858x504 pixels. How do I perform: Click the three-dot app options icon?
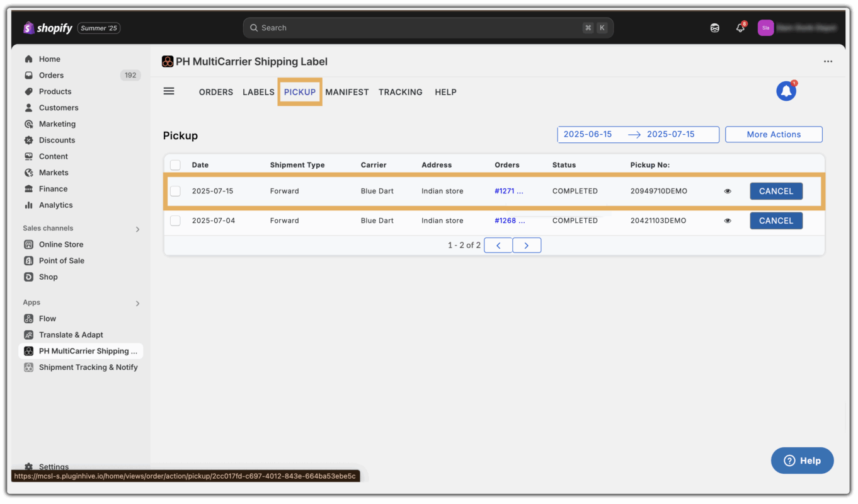(x=828, y=62)
